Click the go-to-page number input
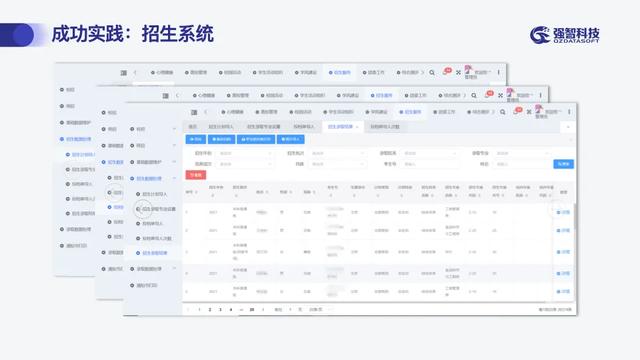Screen dimensions: 640x360 [290, 310]
